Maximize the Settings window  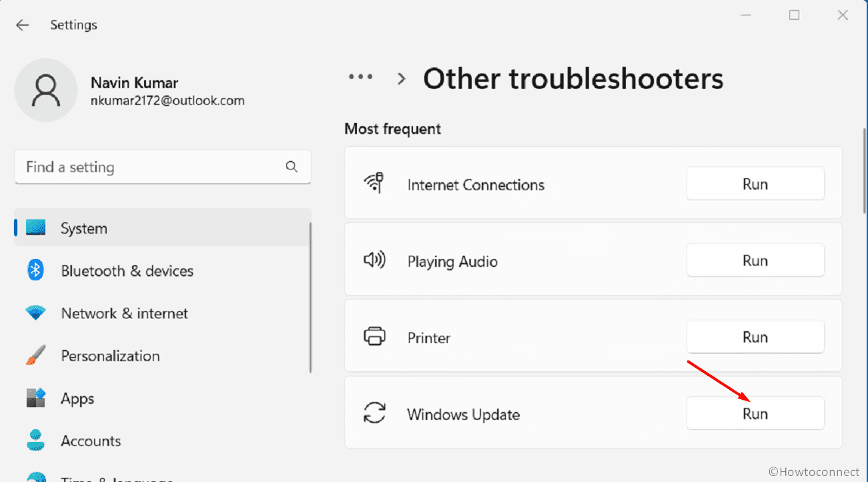pos(794,15)
